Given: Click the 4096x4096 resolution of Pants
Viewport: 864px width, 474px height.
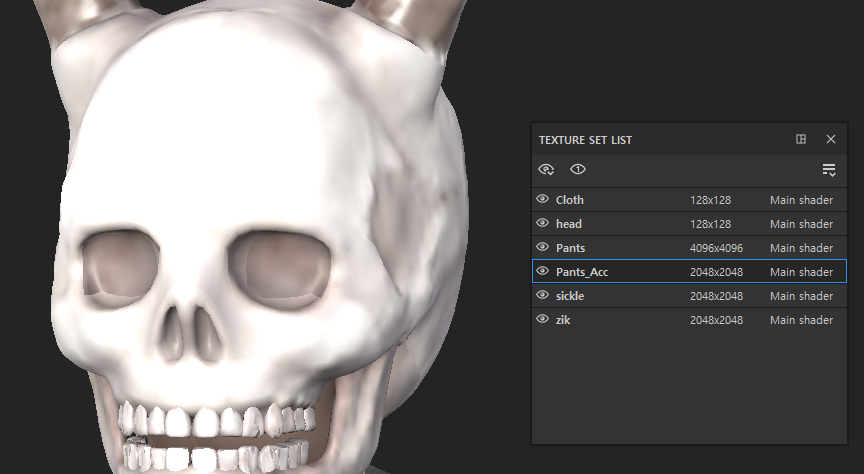Looking at the screenshot, I should coord(716,248).
